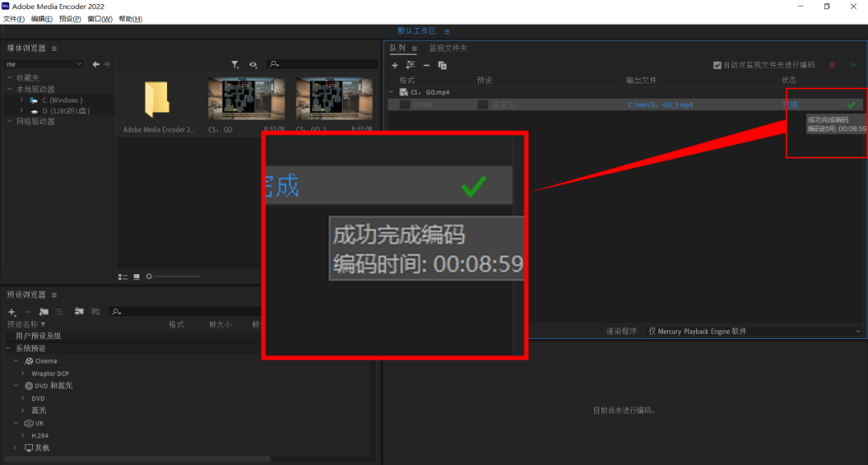The image size is (868, 465).
Task: Click the red stop queue button
Action: point(832,65)
